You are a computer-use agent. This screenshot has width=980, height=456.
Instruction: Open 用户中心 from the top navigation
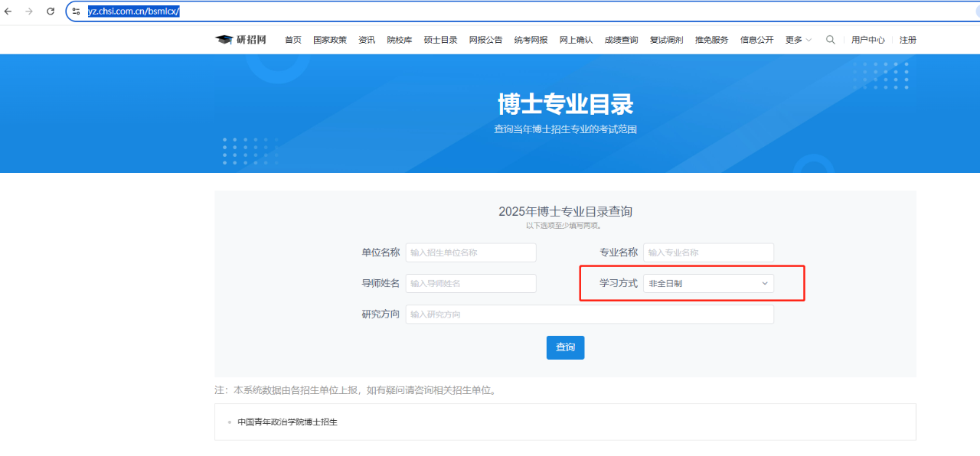click(868, 39)
